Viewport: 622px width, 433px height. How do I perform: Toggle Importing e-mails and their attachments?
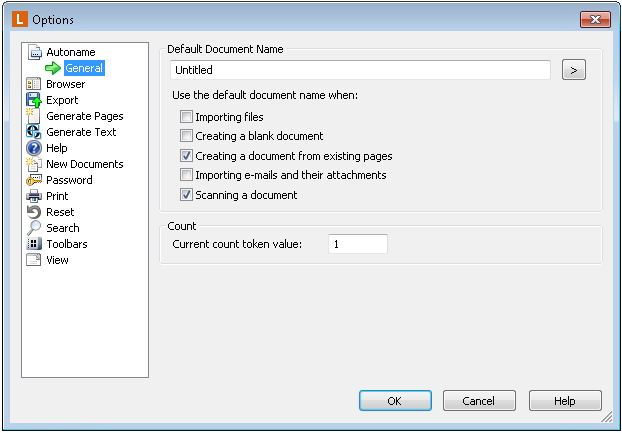coord(186,175)
